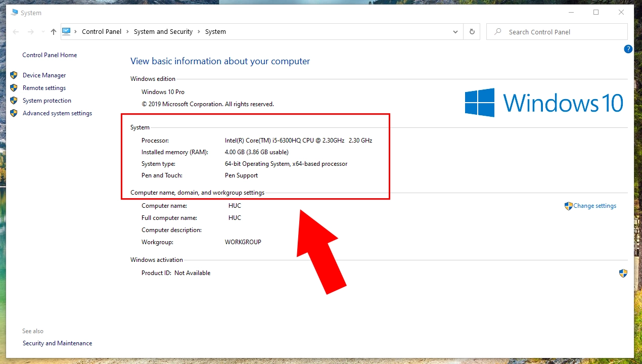The width and height of the screenshot is (642, 364).
Task: Expand the address bar history dropdown
Action: click(455, 32)
